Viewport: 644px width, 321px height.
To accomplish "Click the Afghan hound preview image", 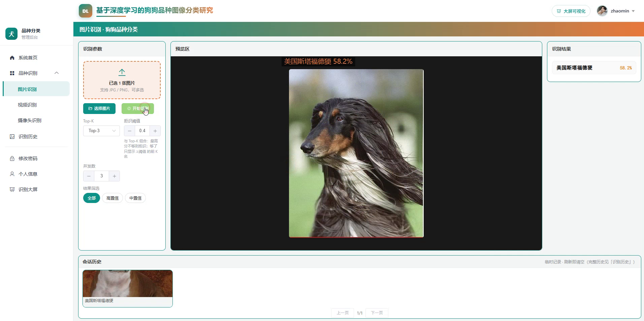I will (356, 153).
